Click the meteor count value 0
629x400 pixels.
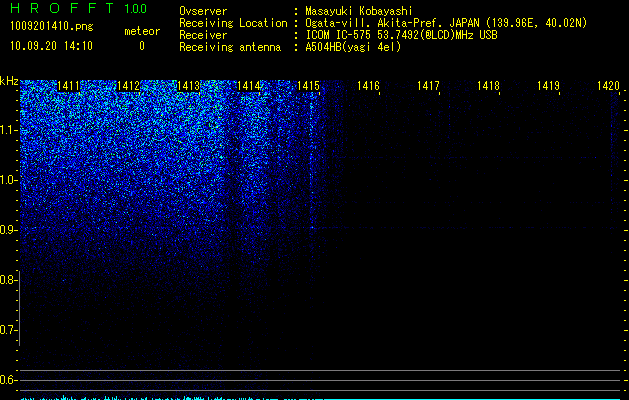(142, 46)
